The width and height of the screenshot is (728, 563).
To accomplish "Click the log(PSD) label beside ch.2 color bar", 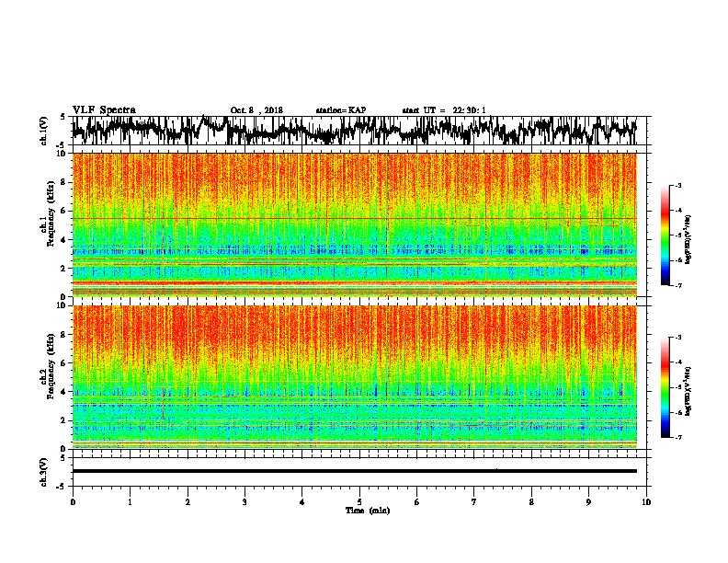I will [688, 390].
